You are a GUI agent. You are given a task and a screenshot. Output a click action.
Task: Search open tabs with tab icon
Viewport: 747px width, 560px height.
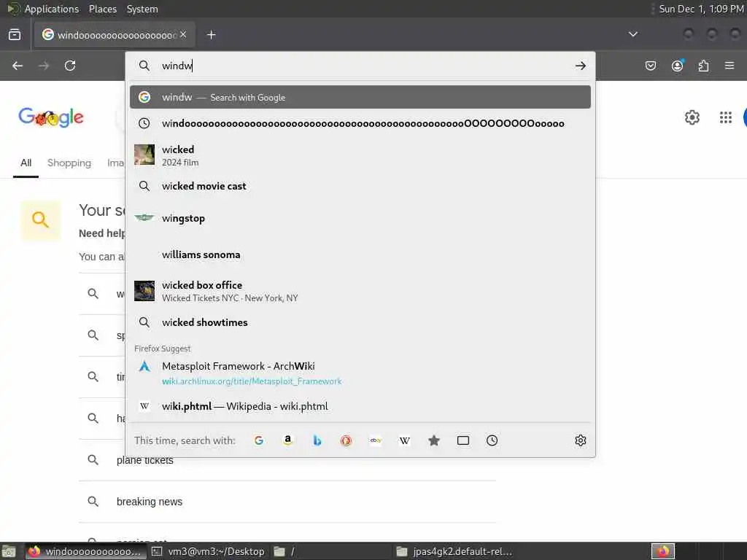463,440
